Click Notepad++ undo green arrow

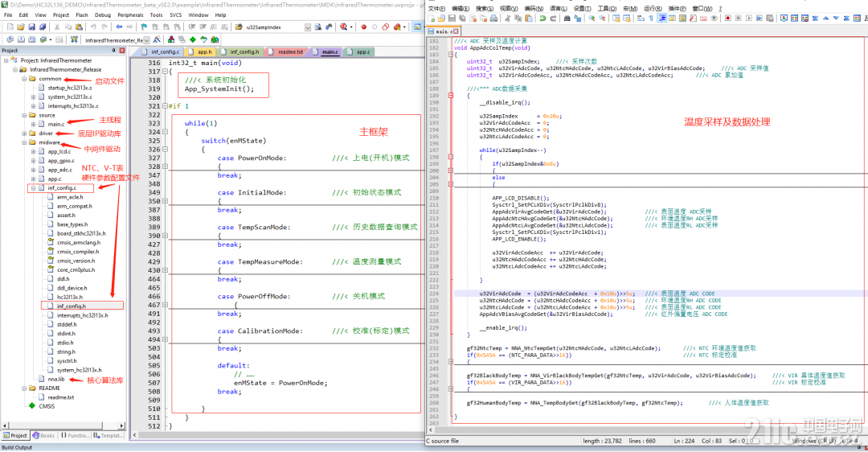[542, 18]
